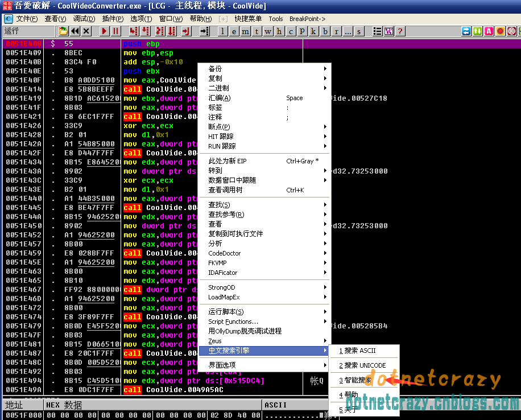The height and width of the screenshot is (420, 521).
Task: Click the blue refresh icon at right
Action: coord(466,31)
